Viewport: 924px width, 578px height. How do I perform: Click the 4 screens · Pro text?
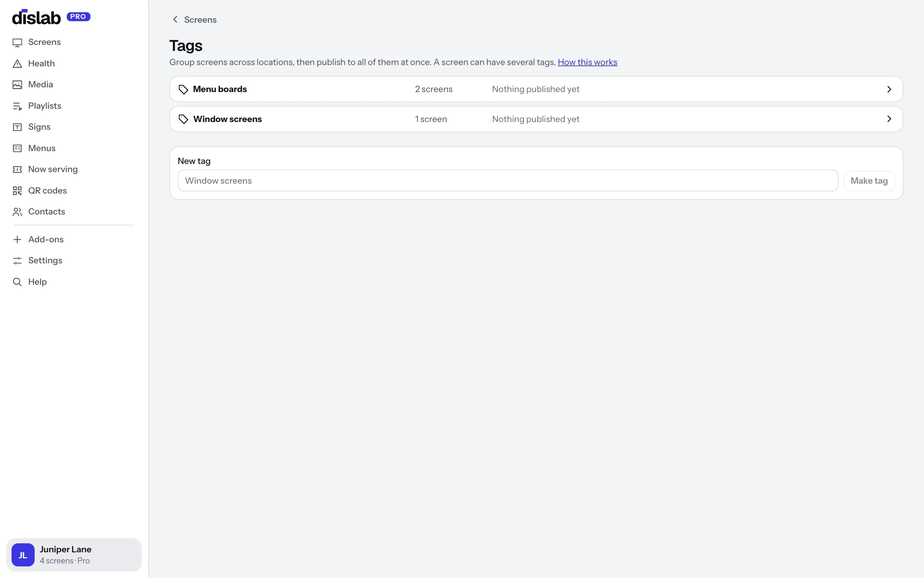coord(65,561)
